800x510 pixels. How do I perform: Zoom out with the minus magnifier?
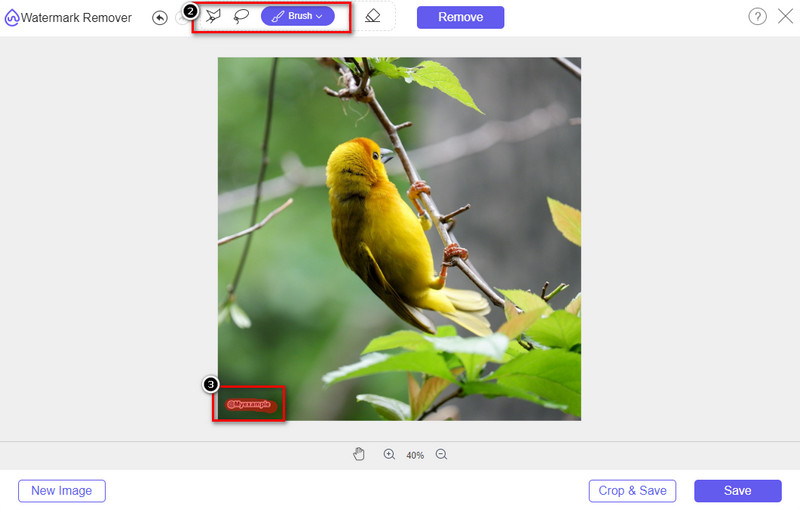coord(441,455)
